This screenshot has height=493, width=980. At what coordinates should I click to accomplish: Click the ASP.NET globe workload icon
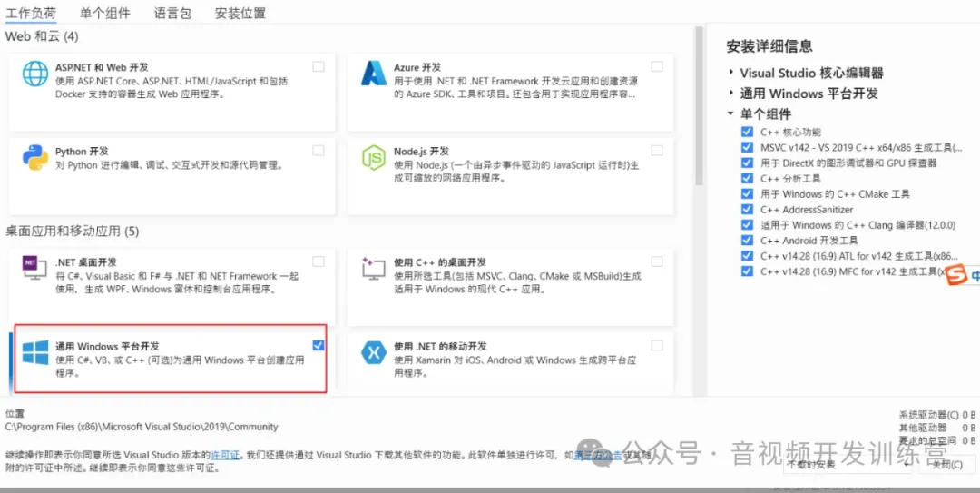[35, 74]
